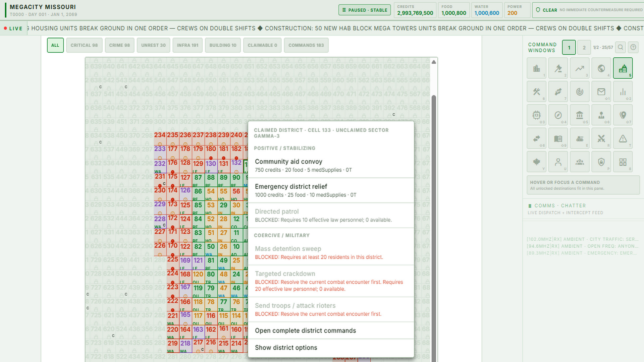The height and width of the screenshot is (362, 644).
Task: Filter map by UNREST 30
Action: pyautogui.click(x=153, y=45)
